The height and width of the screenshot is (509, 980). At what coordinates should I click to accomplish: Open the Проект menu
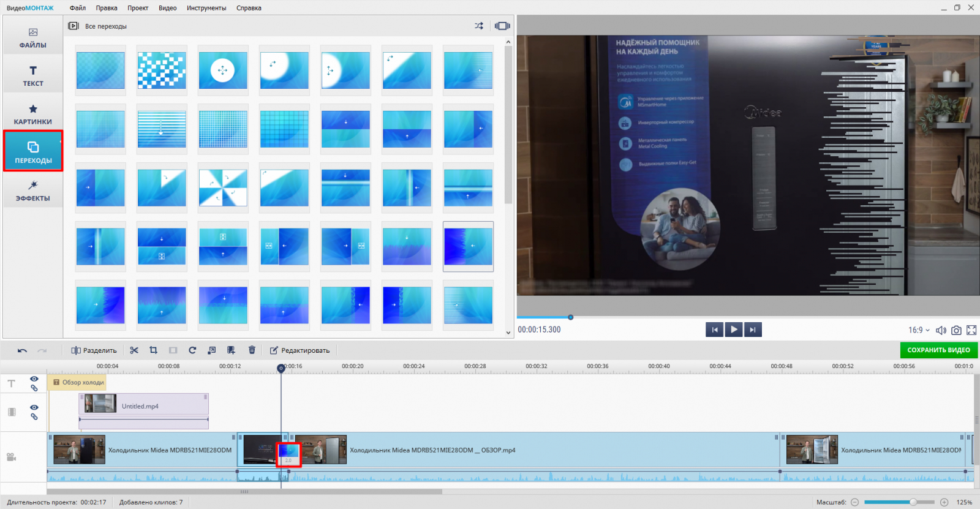tap(138, 8)
